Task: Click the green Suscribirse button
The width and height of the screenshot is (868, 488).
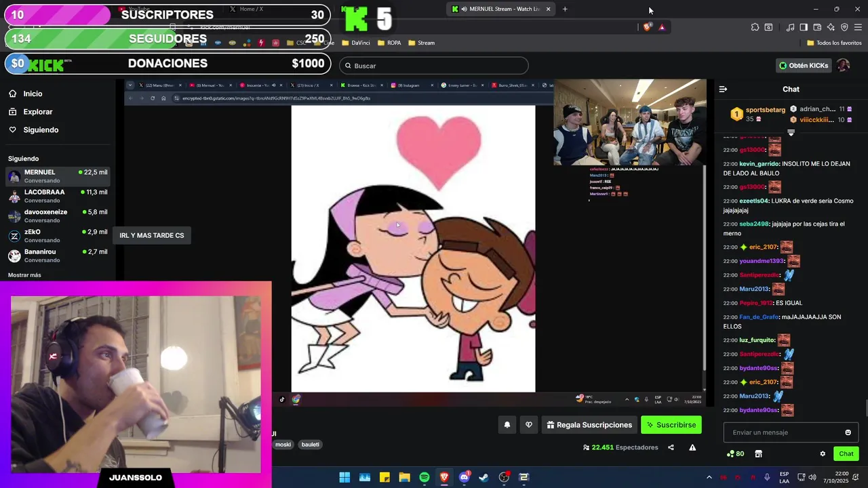Action: (x=671, y=425)
